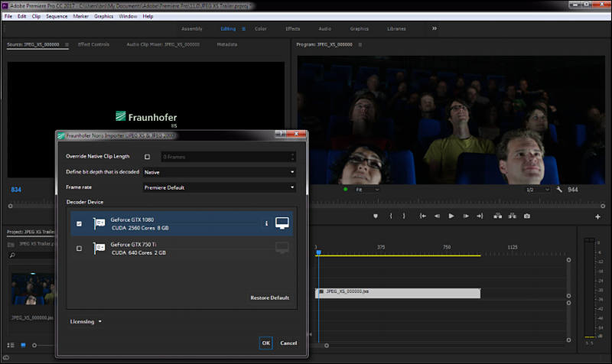Click Mark In brace icon

click(x=391, y=216)
